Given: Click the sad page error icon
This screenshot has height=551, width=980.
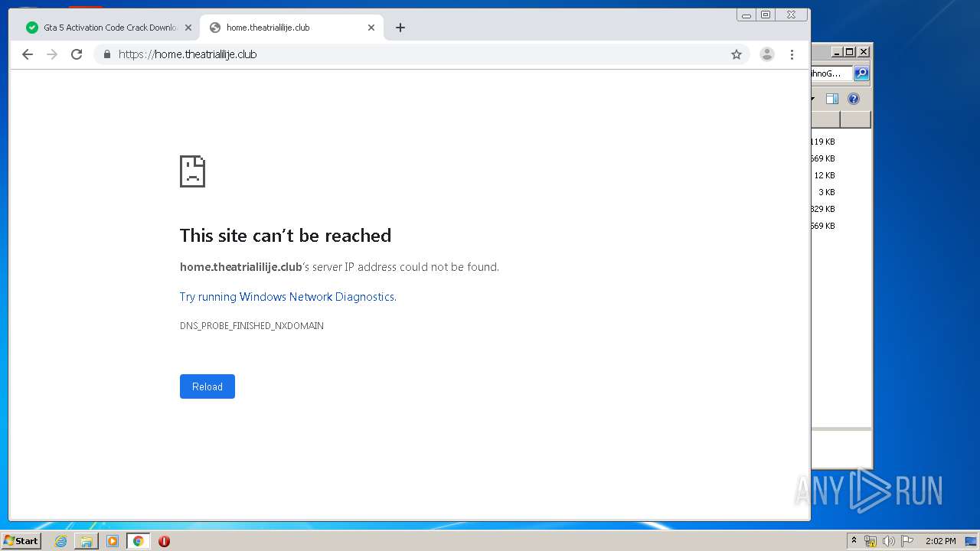Looking at the screenshot, I should tap(192, 171).
